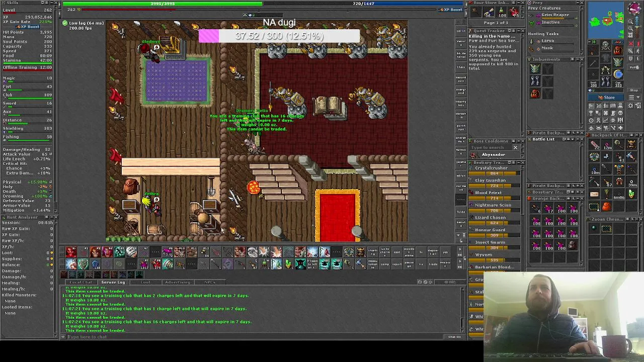644x362 pixels.
Task: Click the orange backpack item icon
Action: (607, 207)
